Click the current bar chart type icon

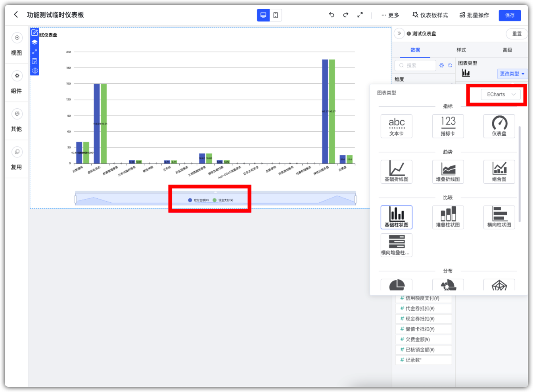point(466,73)
